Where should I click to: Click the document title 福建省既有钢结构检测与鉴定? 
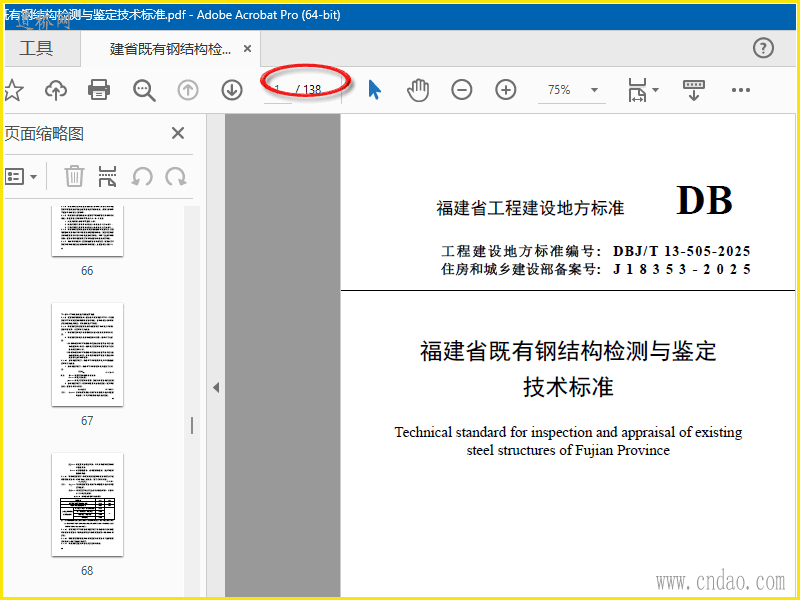[x=568, y=351]
